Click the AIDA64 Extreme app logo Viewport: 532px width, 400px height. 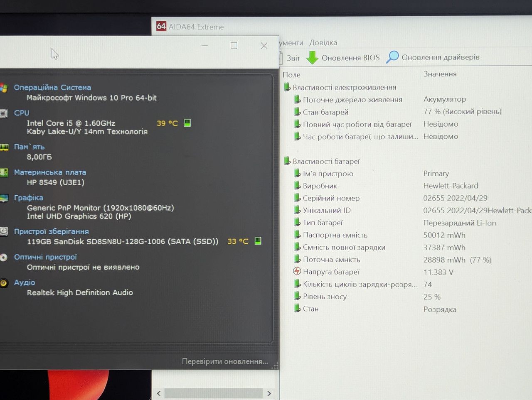[x=161, y=26]
